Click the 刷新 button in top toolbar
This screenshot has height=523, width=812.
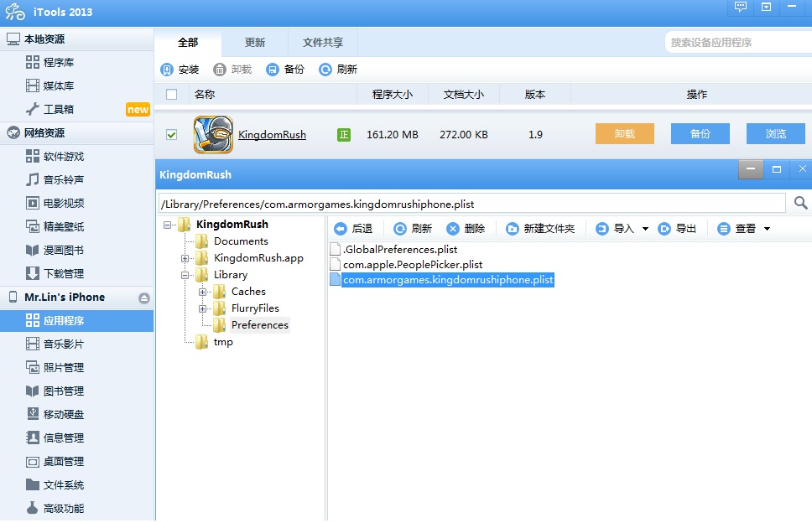coord(338,70)
